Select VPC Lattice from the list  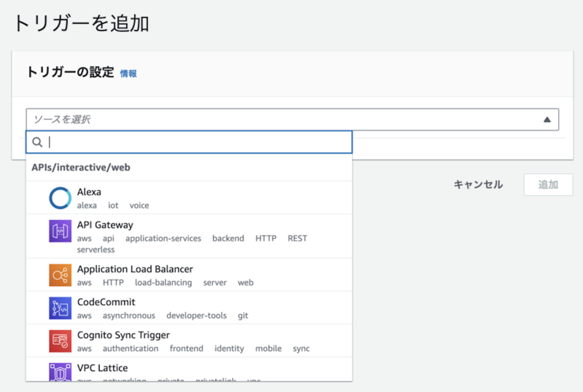tap(189, 369)
